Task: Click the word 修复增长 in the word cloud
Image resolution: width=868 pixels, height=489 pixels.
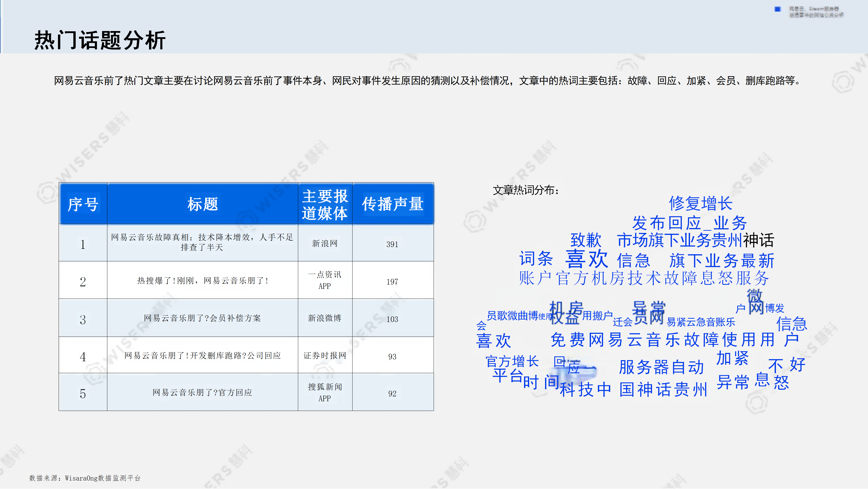Action: click(x=701, y=203)
